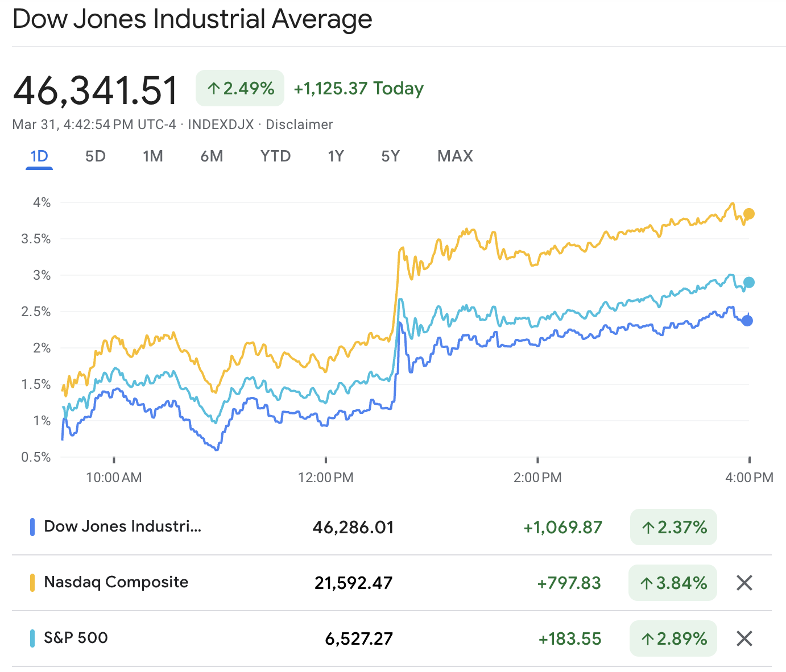Image resolution: width=786 pixels, height=672 pixels.
Task: Select the 6M time range
Action: click(x=212, y=156)
